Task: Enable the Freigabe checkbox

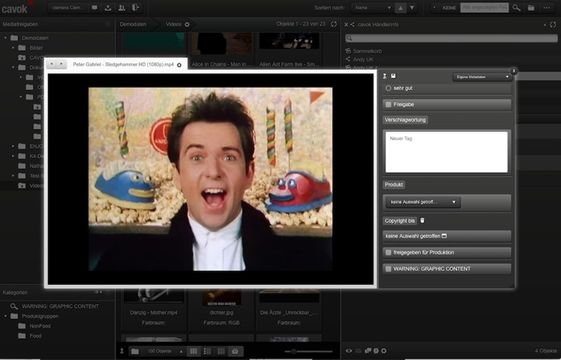Action: (x=388, y=104)
